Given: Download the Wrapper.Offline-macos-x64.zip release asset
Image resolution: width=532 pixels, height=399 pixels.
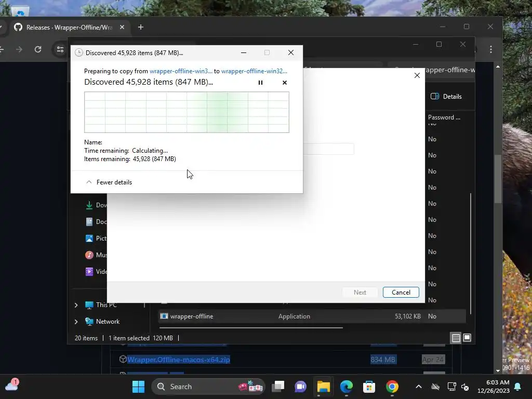Looking at the screenshot, I should click(x=179, y=360).
